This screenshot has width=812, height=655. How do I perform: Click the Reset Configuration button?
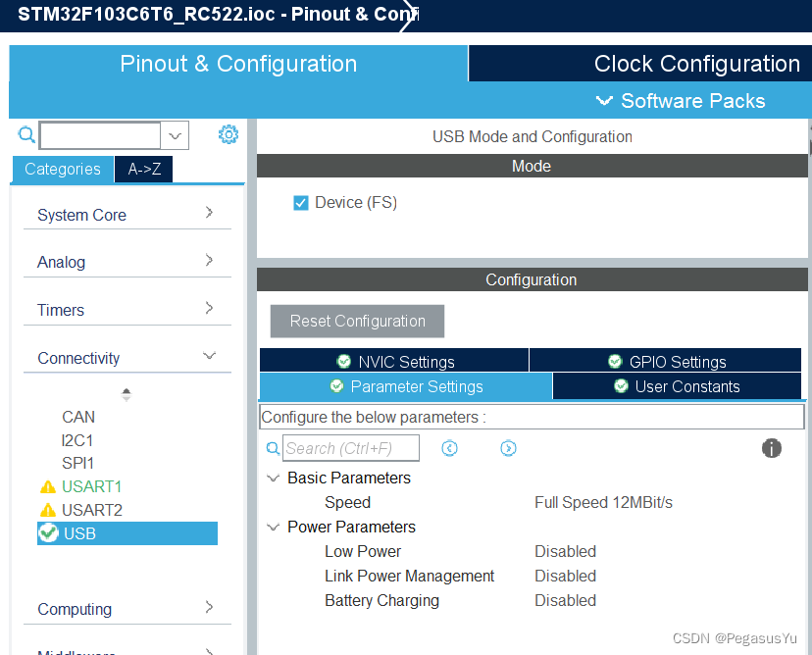click(x=357, y=321)
